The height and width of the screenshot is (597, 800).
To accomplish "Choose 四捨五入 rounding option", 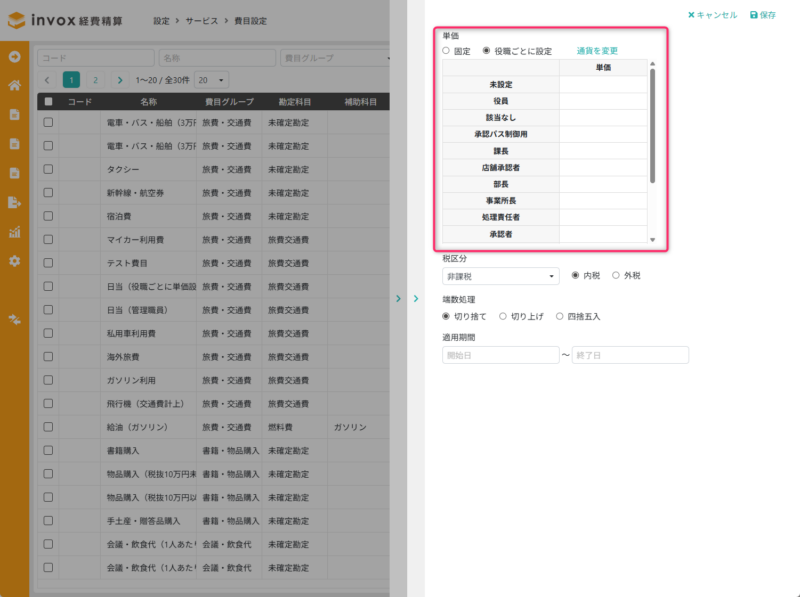I will tap(560, 316).
